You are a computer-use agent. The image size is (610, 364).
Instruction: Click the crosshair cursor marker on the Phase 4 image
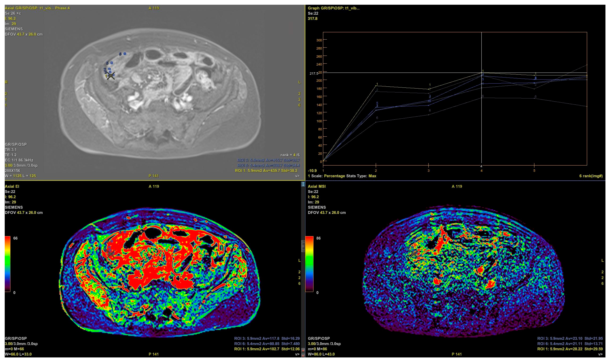click(x=111, y=76)
